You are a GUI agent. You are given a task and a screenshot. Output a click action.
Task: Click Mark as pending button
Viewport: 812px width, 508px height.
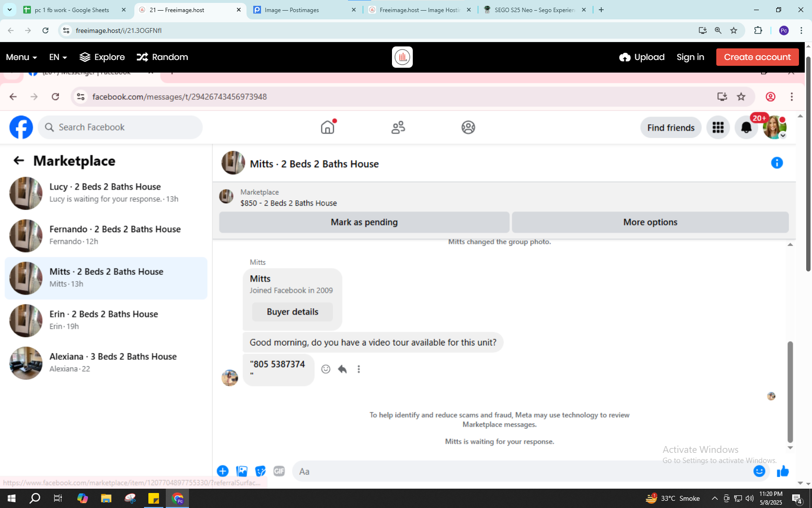(364, 222)
